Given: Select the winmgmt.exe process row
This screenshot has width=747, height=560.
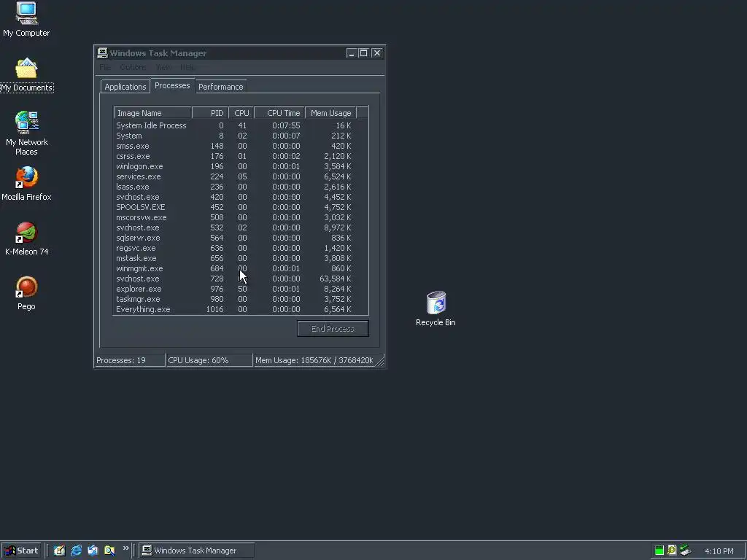Looking at the screenshot, I should tap(241, 268).
